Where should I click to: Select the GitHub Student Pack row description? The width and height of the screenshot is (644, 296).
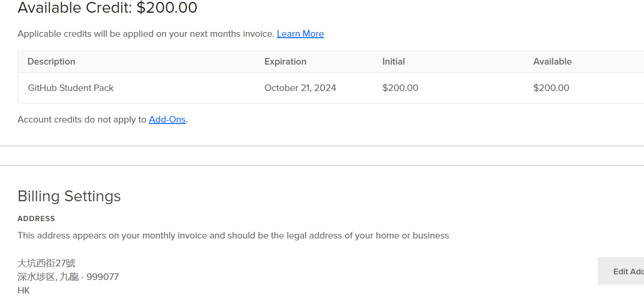71,88
